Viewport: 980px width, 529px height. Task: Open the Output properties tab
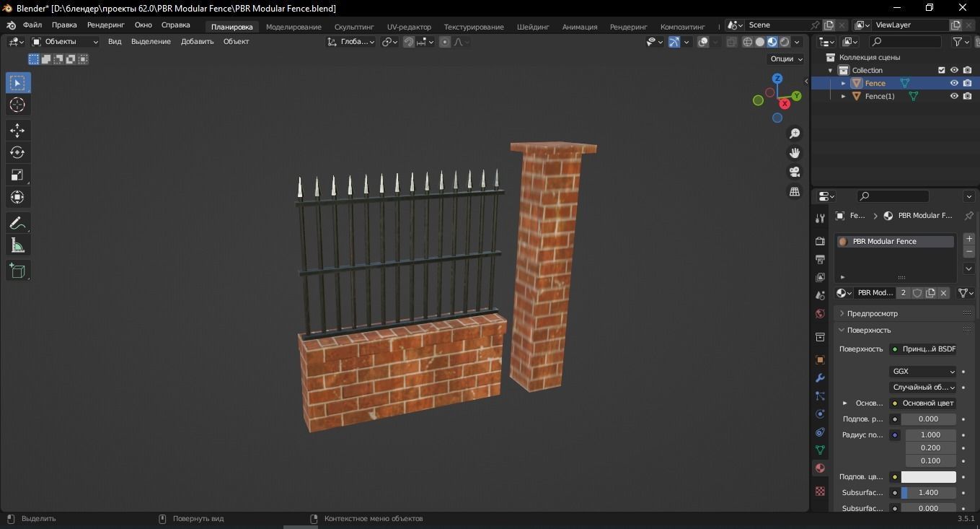(x=820, y=259)
